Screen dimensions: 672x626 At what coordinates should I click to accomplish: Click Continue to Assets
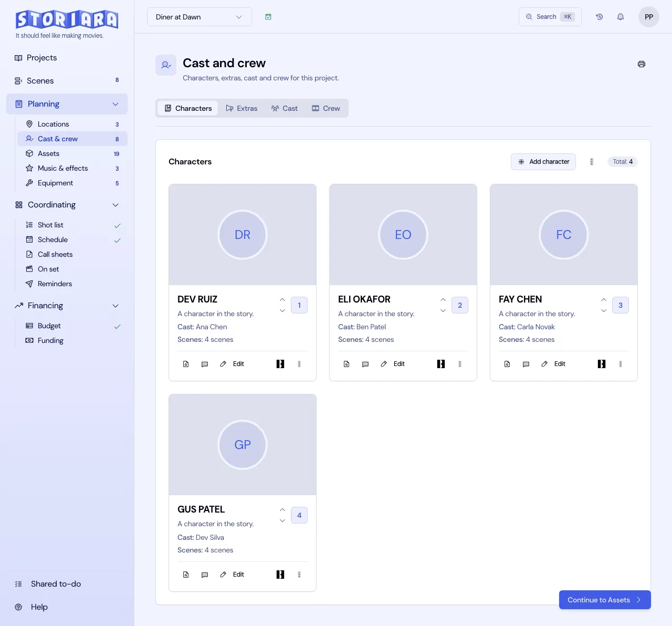click(605, 600)
